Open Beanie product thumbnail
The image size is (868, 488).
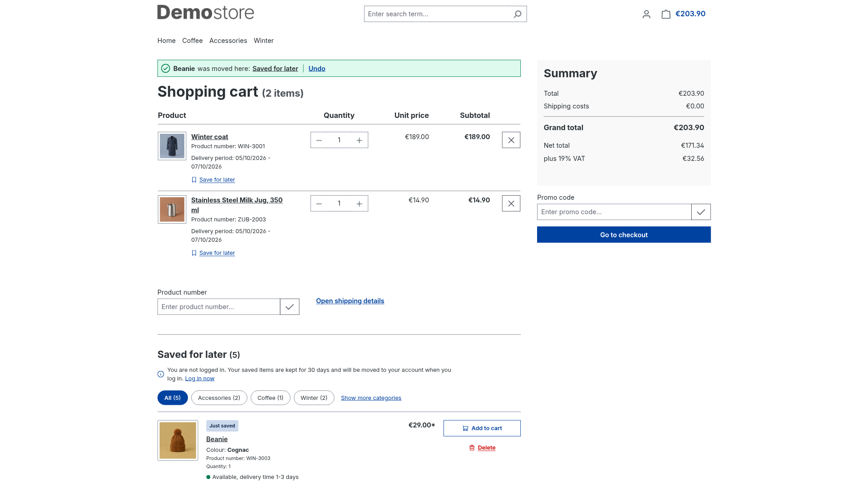point(178,441)
